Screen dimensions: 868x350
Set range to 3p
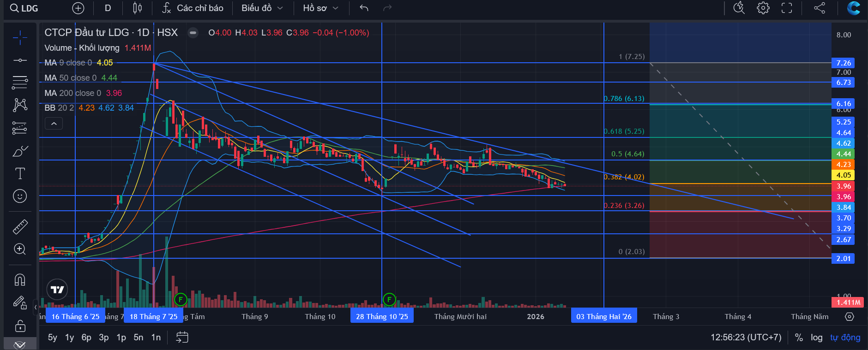[104, 338]
